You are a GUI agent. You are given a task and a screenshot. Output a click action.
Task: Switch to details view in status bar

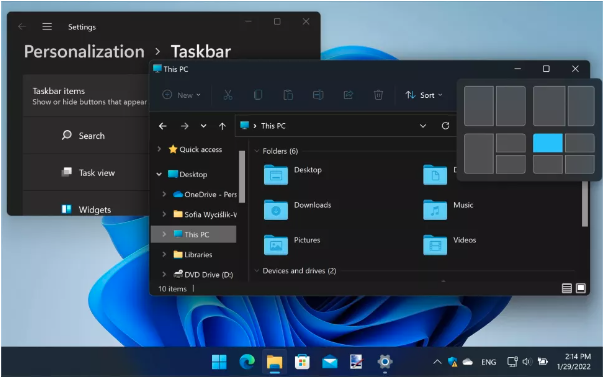567,288
